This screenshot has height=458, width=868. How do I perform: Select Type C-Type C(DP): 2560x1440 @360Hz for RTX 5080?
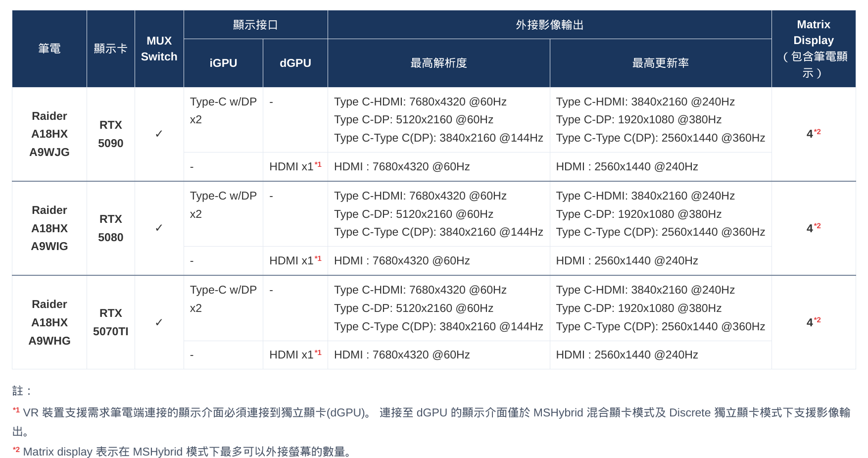click(x=661, y=232)
